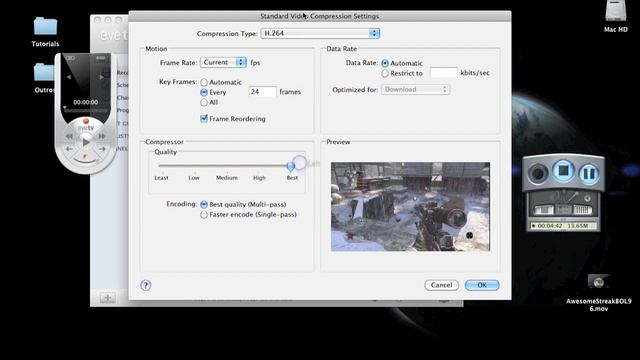Click the key frames count field showing 24
The height and width of the screenshot is (360, 640).
coord(262,92)
